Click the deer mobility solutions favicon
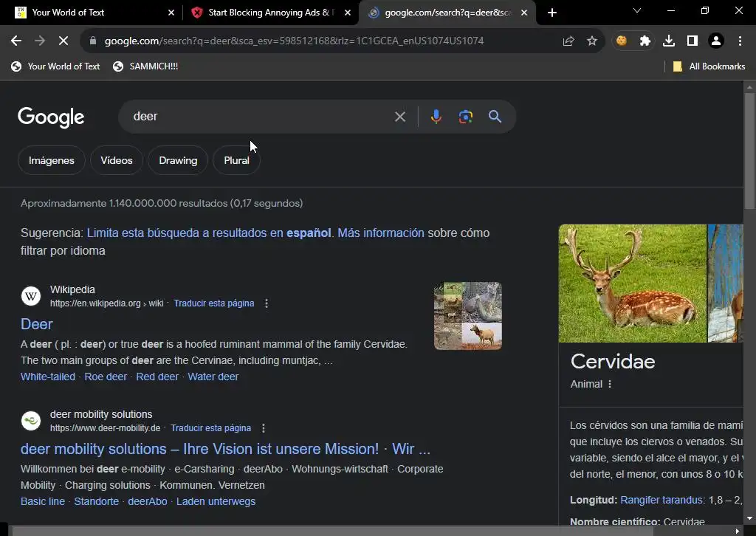This screenshot has width=756, height=536. click(x=31, y=421)
